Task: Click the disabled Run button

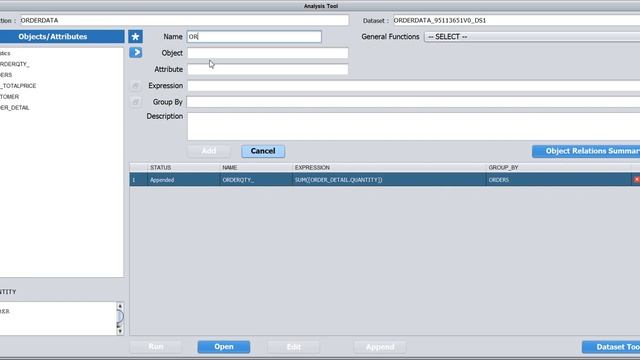Action: pos(156,347)
